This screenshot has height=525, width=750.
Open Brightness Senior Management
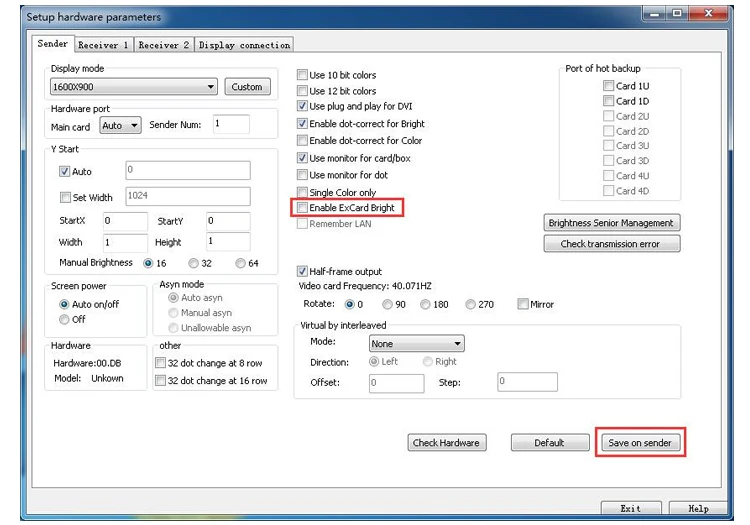pyautogui.click(x=611, y=223)
